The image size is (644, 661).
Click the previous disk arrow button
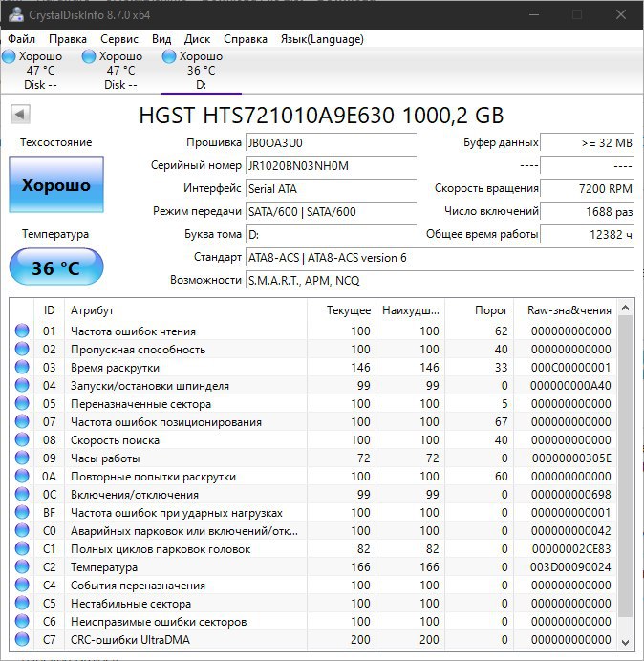[20, 114]
